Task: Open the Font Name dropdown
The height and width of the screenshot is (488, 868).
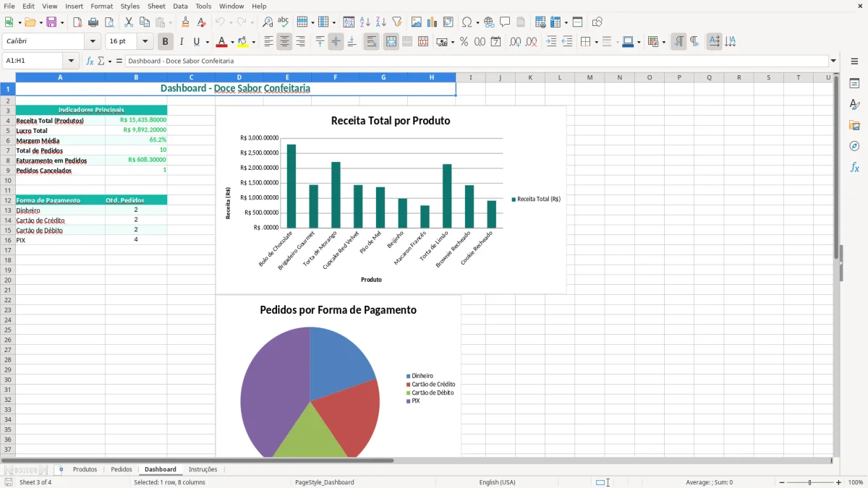Action: coord(93,41)
